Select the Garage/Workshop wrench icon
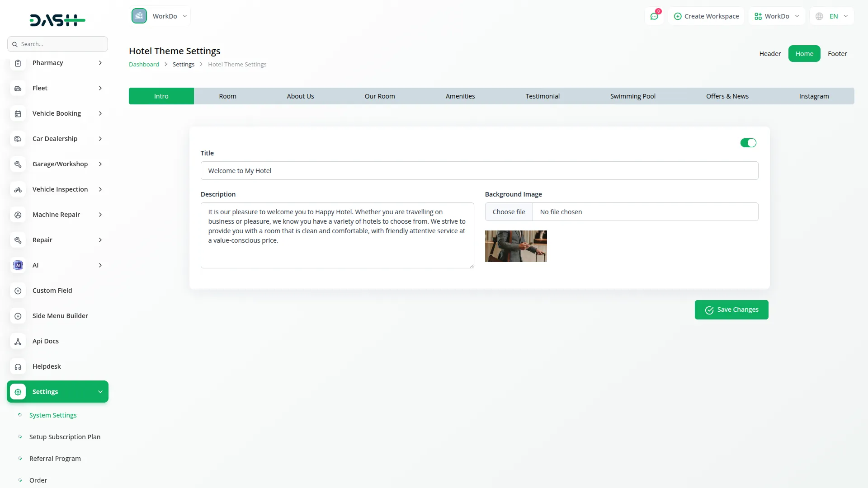Viewport: 868px width, 488px height. [18, 164]
